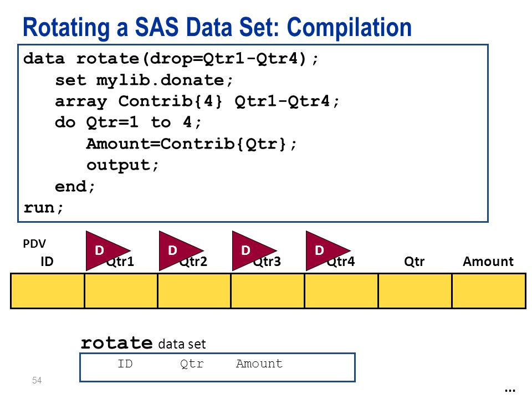This screenshot has width=532, height=399.
Task: Select the yellow ID cell in PDV
Action: [48, 291]
